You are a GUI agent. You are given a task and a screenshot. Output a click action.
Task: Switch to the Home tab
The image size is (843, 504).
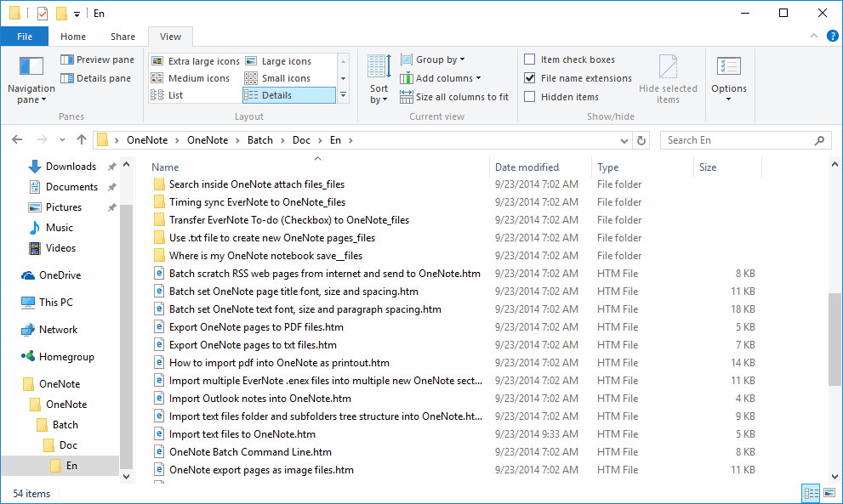coord(73,37)
